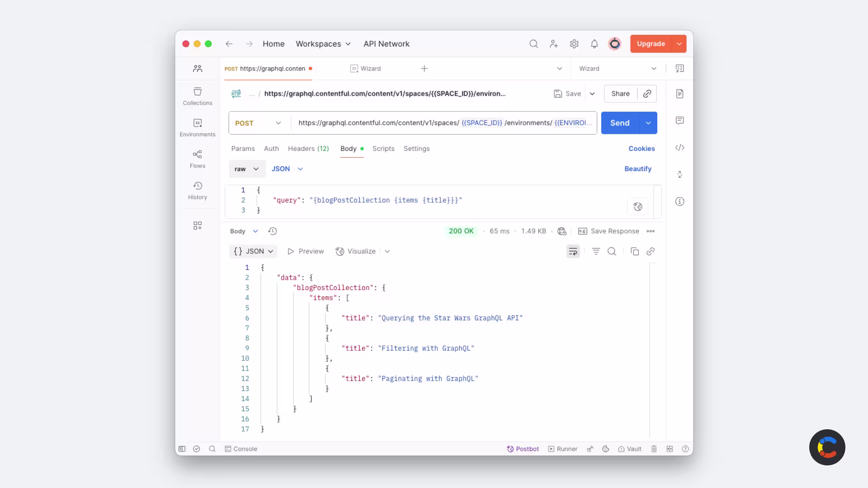Open the POST method dropdown
Screen dimensions: 868x488
(258, 123)
